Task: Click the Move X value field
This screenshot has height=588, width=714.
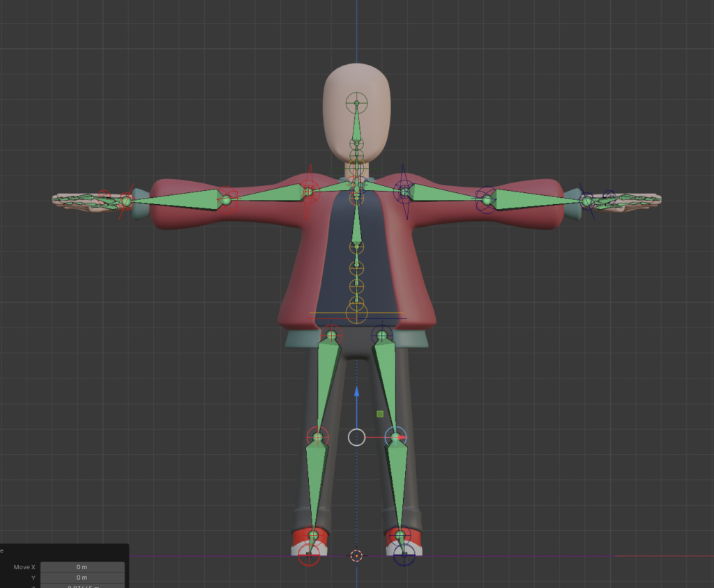Action: tap(82, 567)
